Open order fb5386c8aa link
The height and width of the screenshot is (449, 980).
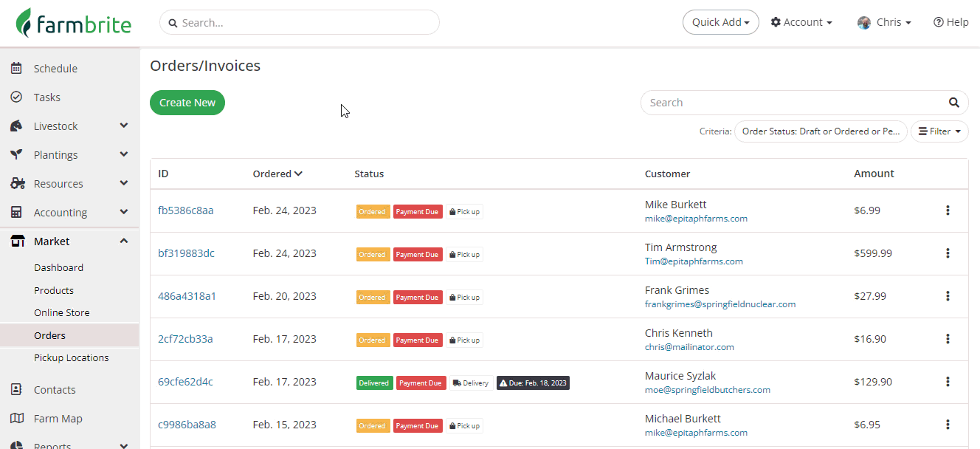pyautogui.click(x=186, y=210)
